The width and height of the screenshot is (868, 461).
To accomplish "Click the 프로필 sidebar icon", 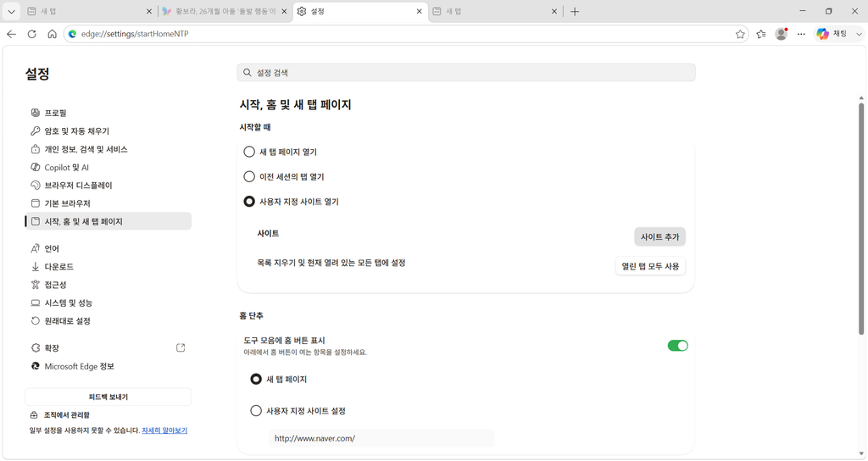I will (36, 113).
